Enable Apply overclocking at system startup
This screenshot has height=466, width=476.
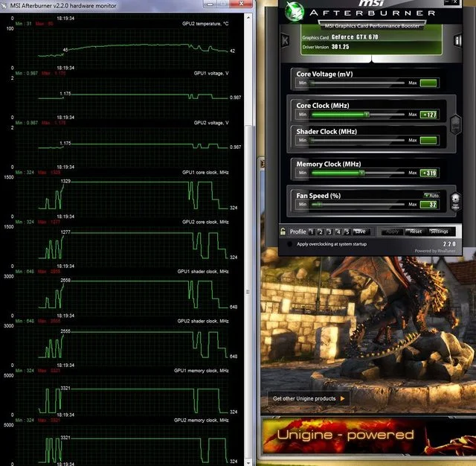click(x=289, y=244)
